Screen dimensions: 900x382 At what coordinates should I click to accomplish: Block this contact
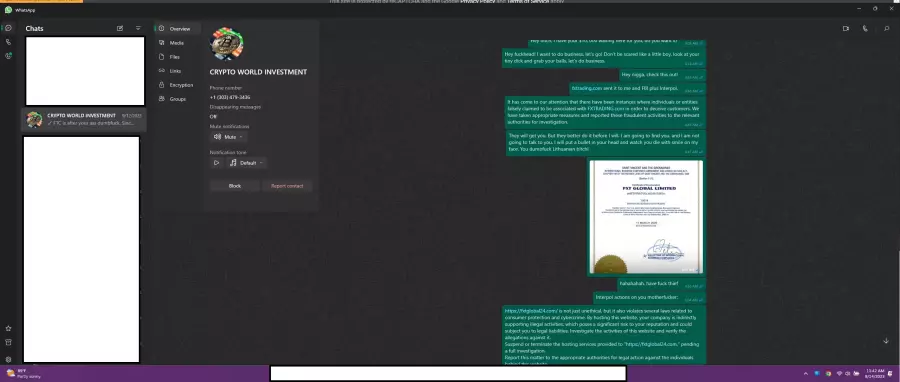pos(235,186)
